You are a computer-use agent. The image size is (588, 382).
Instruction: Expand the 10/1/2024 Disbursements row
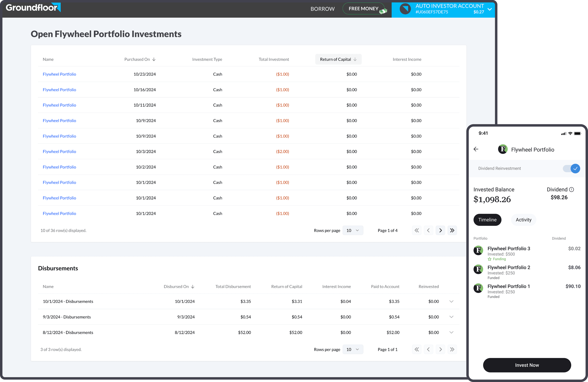(451, 301)
